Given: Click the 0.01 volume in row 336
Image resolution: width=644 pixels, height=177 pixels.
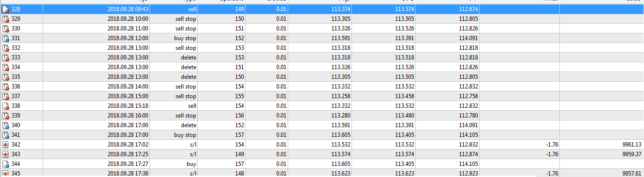Looking at the screenshot, I should pos(281,87).
